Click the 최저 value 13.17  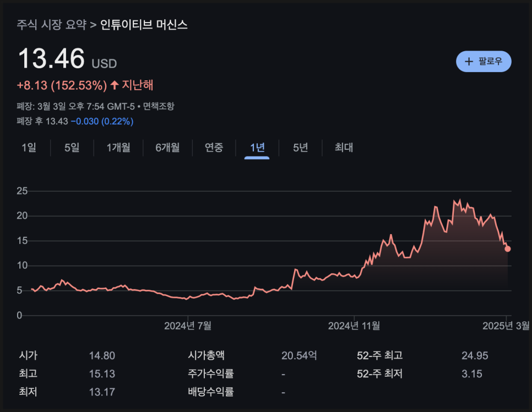102,392
